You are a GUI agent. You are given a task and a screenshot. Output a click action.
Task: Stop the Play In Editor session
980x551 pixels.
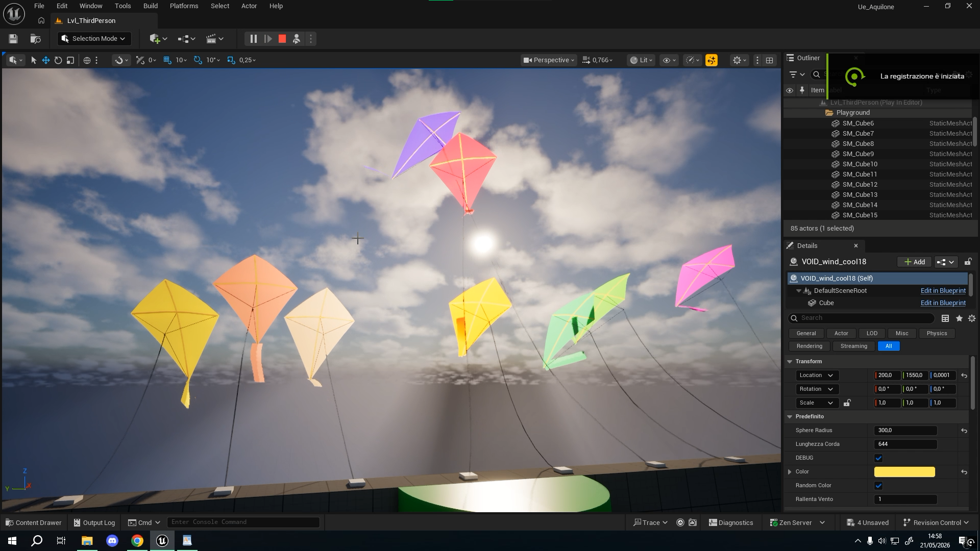coord(282,39)
